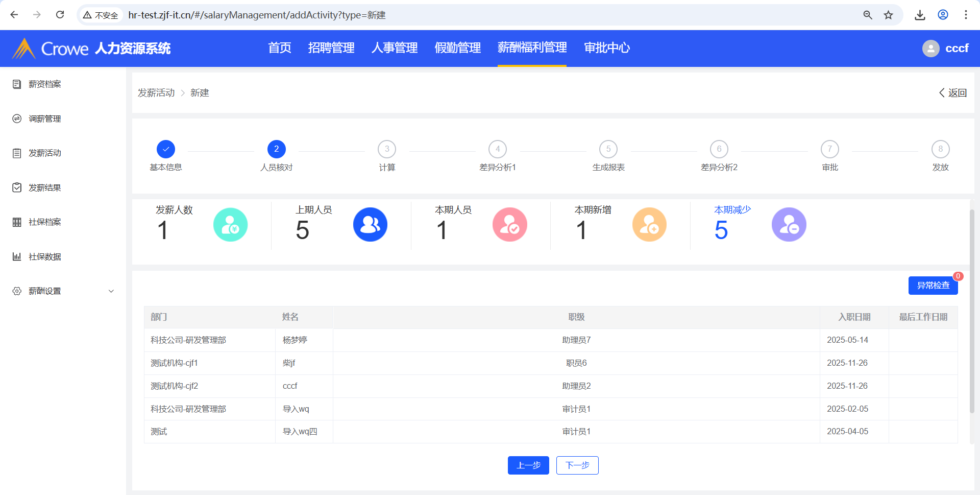The width and height of the screenshot is (980, 495).
Task: Click the 下一步 next step button
Action: click(577, 465)
